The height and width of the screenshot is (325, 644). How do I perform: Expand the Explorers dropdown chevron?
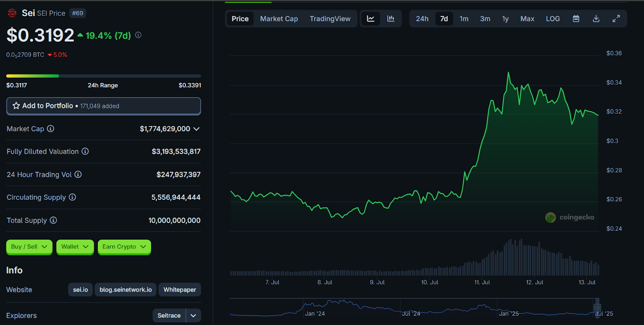click(193, 315)
